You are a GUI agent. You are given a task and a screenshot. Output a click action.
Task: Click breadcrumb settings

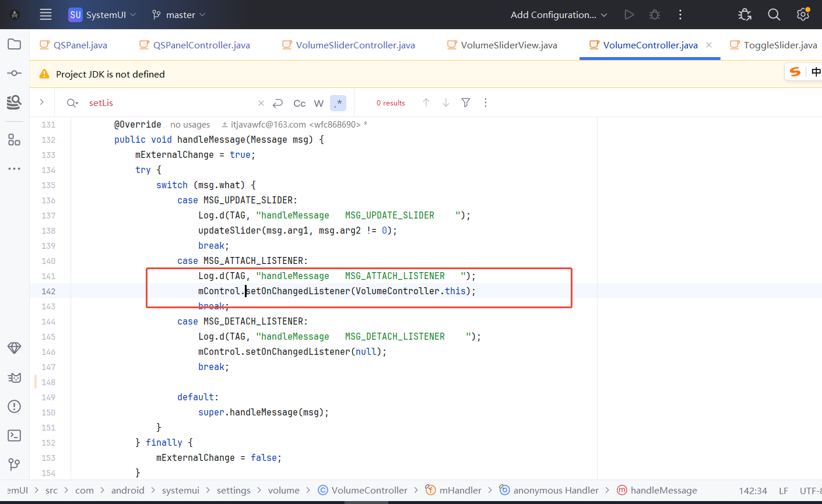pos(233,491)
